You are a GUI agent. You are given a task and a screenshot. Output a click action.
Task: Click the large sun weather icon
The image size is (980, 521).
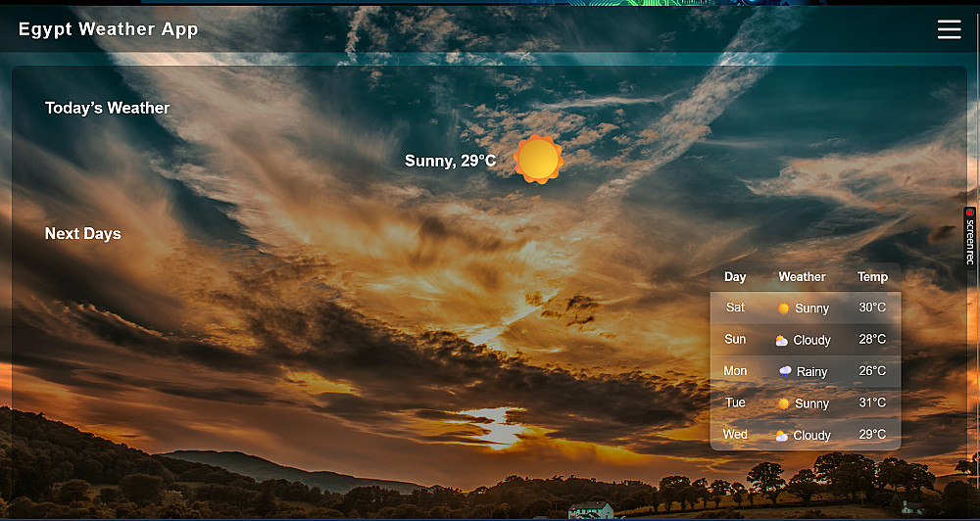pyautogui.click(x=538, y=160)
